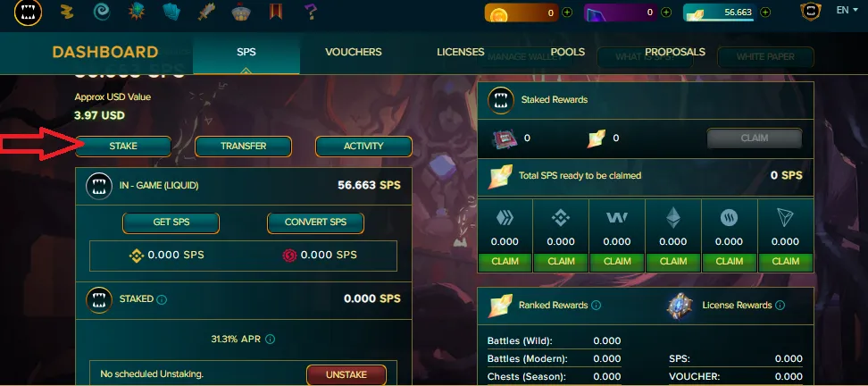Add credits with the plus beside gold coin
Screen dimensions: 868x386
pyautogui.click(x=567, y=13)
